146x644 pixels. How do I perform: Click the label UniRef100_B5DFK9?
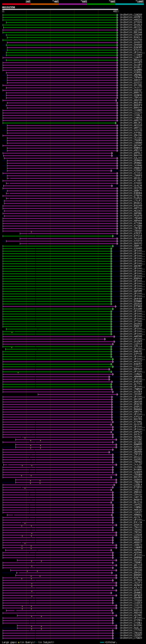131,278
